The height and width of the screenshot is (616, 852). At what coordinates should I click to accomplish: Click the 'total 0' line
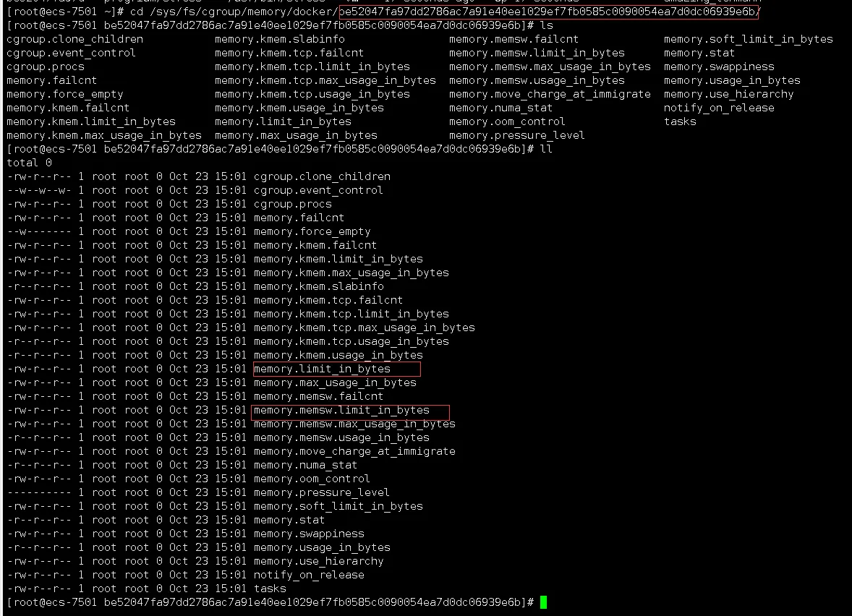coord(30,163)
